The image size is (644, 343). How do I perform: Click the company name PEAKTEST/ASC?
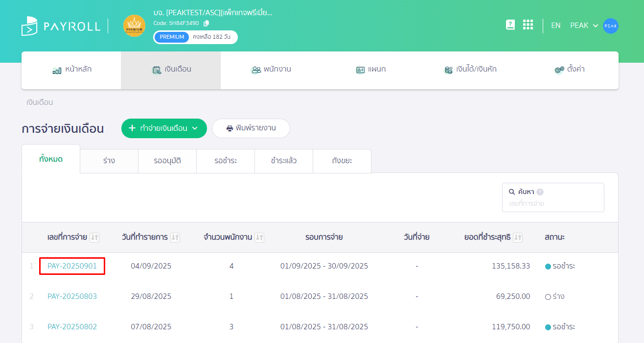pos(213,13)
